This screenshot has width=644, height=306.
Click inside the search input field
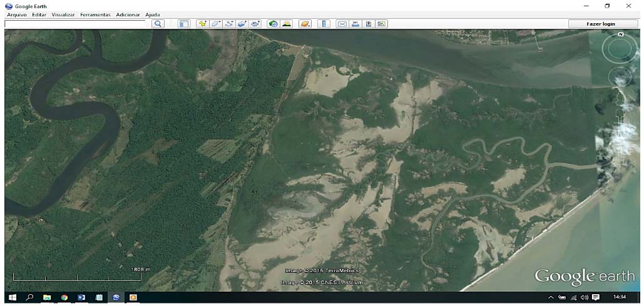click(75, 24)
